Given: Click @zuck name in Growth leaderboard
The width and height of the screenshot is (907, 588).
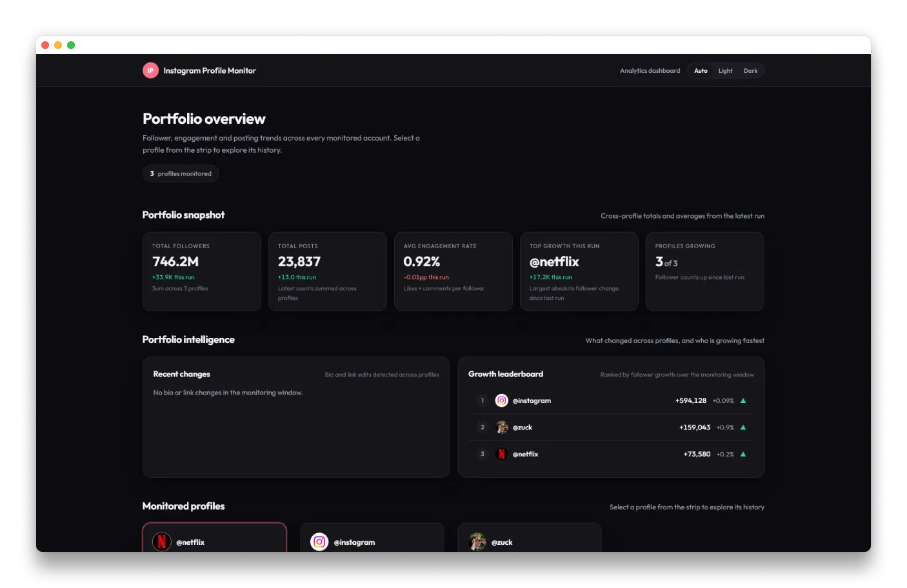Looking at the screenshot, I should point(523,427).
